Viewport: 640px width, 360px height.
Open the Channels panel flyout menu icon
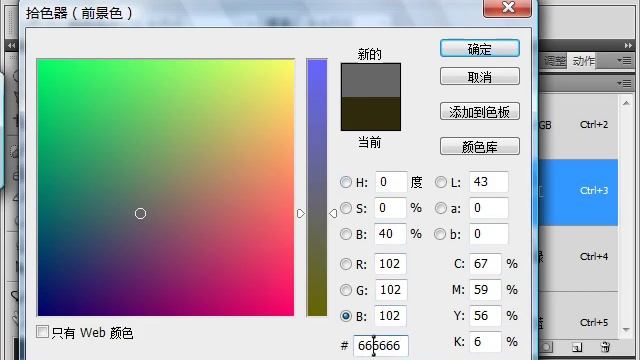point(624,84)
